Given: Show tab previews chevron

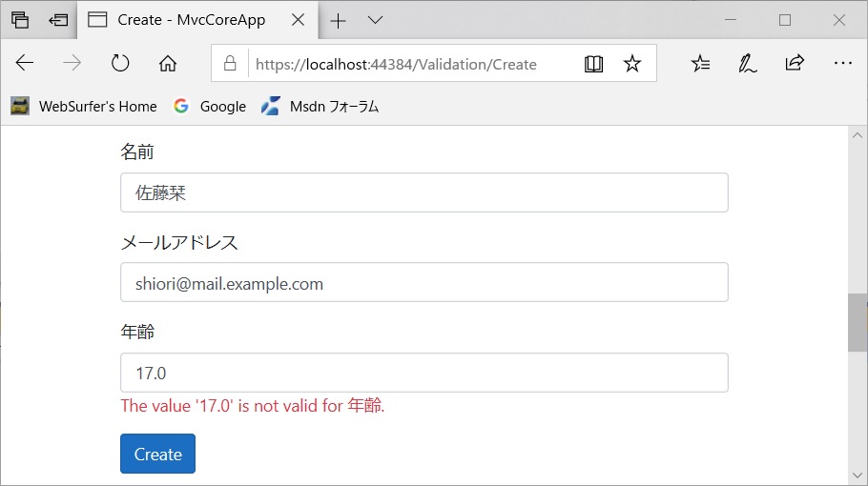Looking at the screenshot, I should 375,20.
